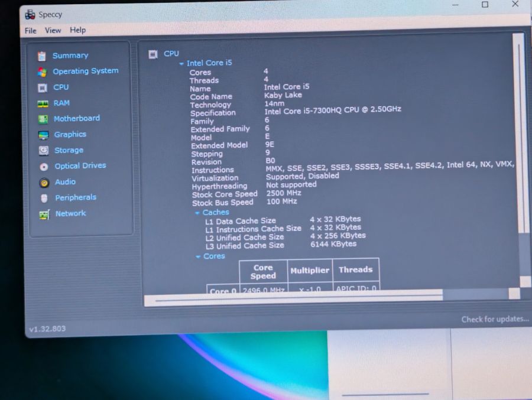Open the Audio section label
Viewport: 532px width, 400px height.
click(65, 182)
